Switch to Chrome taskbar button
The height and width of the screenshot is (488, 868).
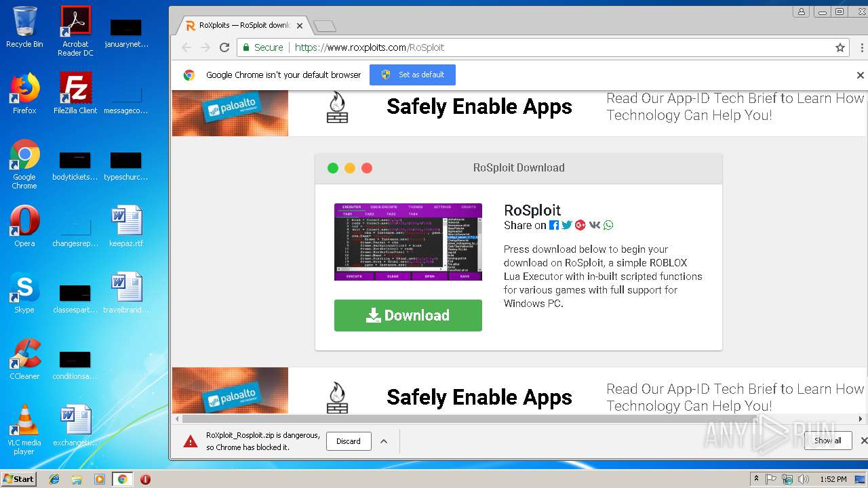122,479
